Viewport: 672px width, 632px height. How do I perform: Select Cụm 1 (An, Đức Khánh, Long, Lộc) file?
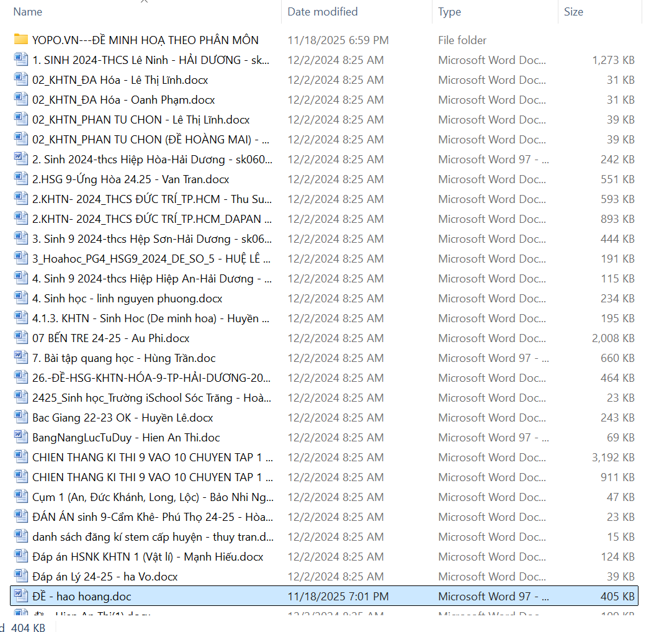152,497
